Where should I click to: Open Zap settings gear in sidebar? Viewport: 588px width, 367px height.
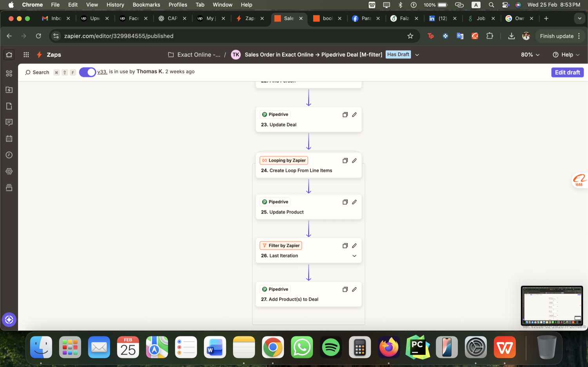[9, 172]
